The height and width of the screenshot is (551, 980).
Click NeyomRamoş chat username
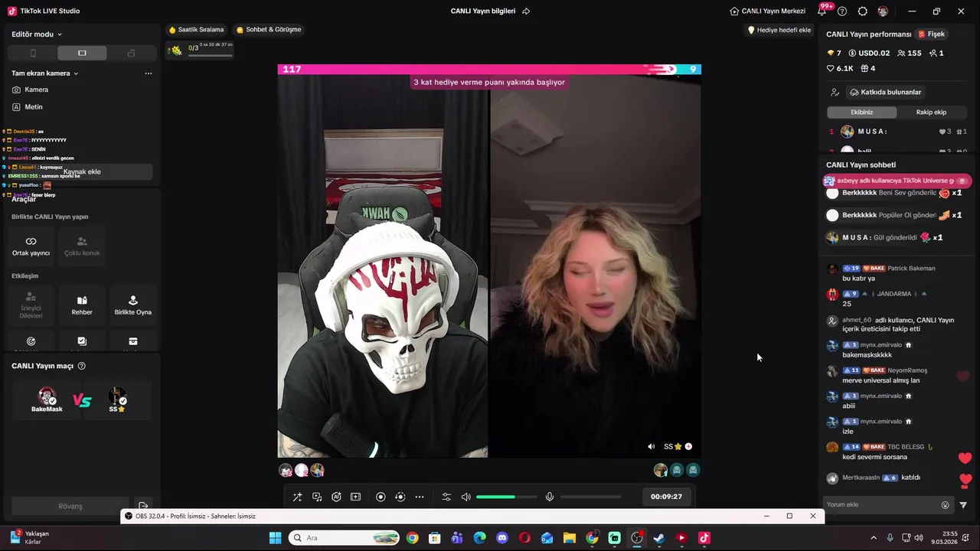pos(907,370)
